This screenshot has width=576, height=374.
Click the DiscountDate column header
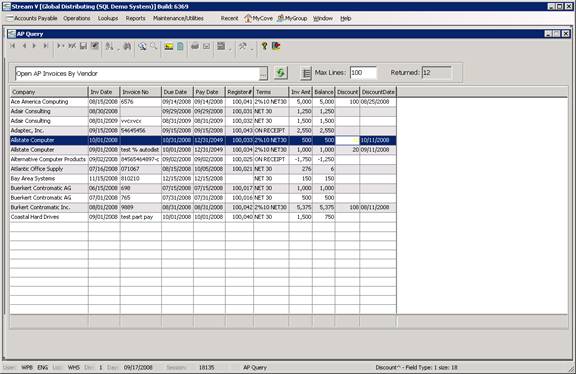tap(378, 92)
